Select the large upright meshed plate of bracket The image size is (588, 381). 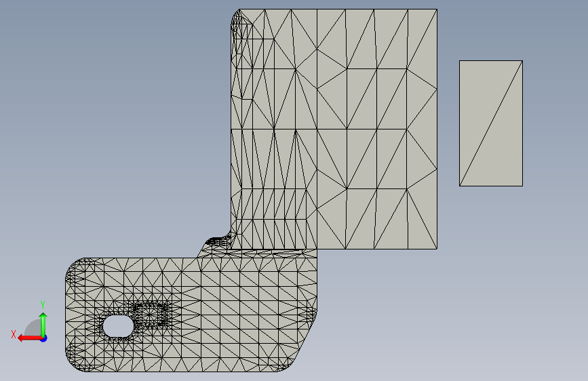tap(334, 129)
